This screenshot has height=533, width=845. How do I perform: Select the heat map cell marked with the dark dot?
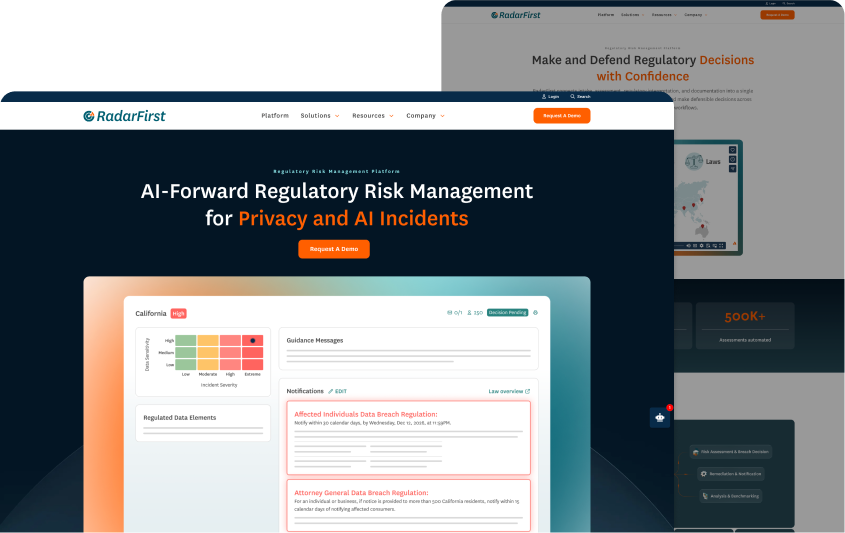pos(252,341)
